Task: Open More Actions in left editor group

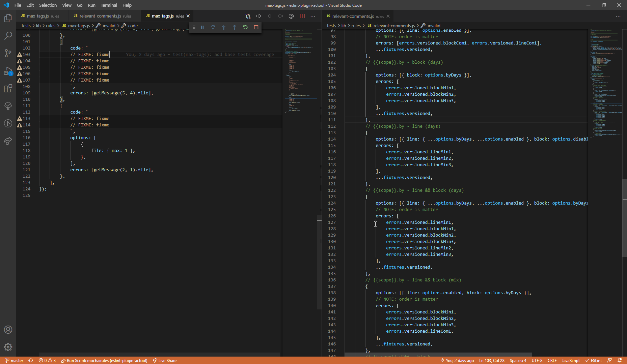Action: point(313,16)
